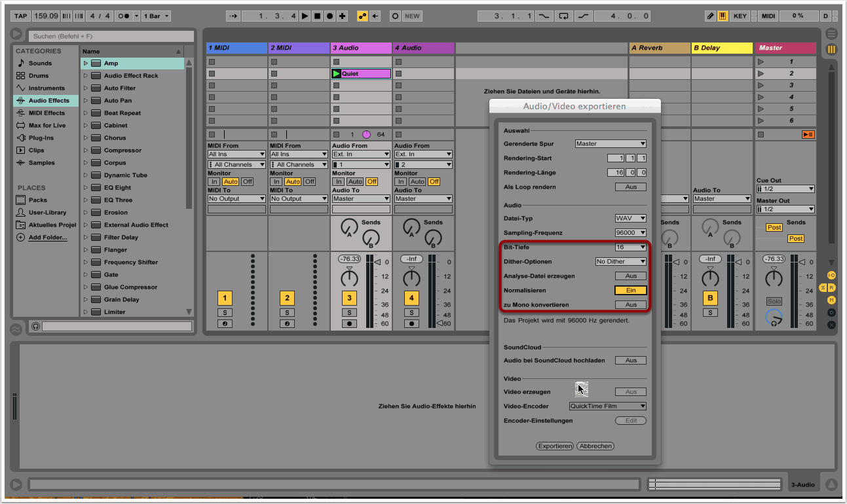Toggle Normalisieren Ein switch

pyautogui.click(x=630, y=290)
